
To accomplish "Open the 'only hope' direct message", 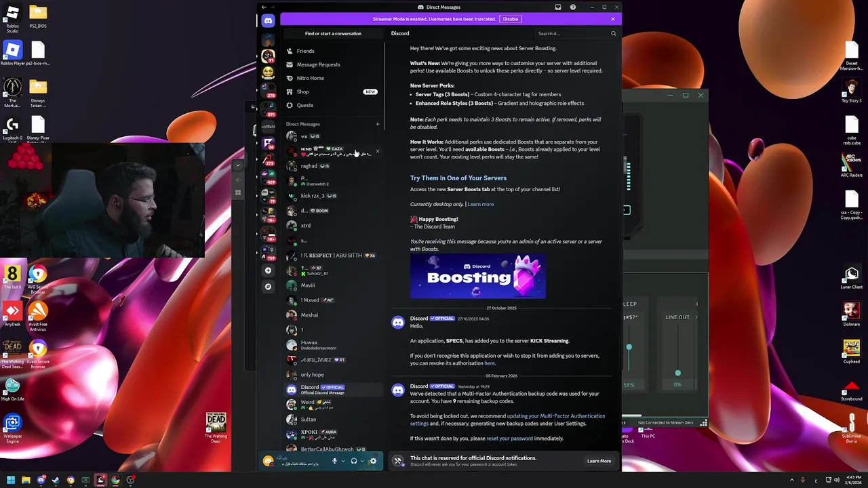I will pyautogui.click(x=333, y=375).
